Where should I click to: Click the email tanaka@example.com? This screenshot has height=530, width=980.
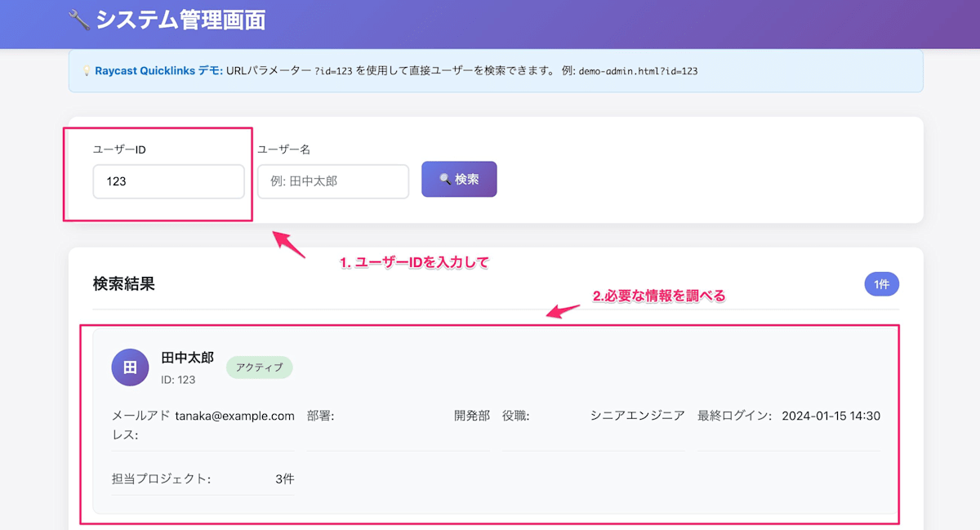click(x=235, y=416)
